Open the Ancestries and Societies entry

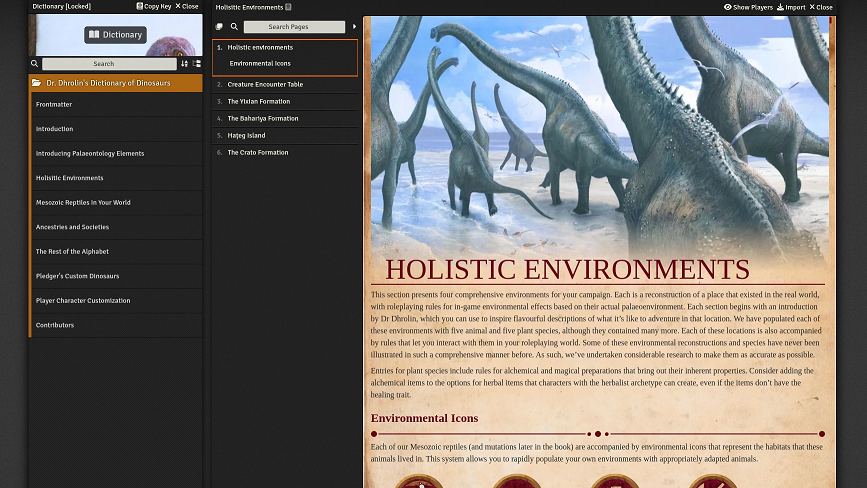click(117, 227)
